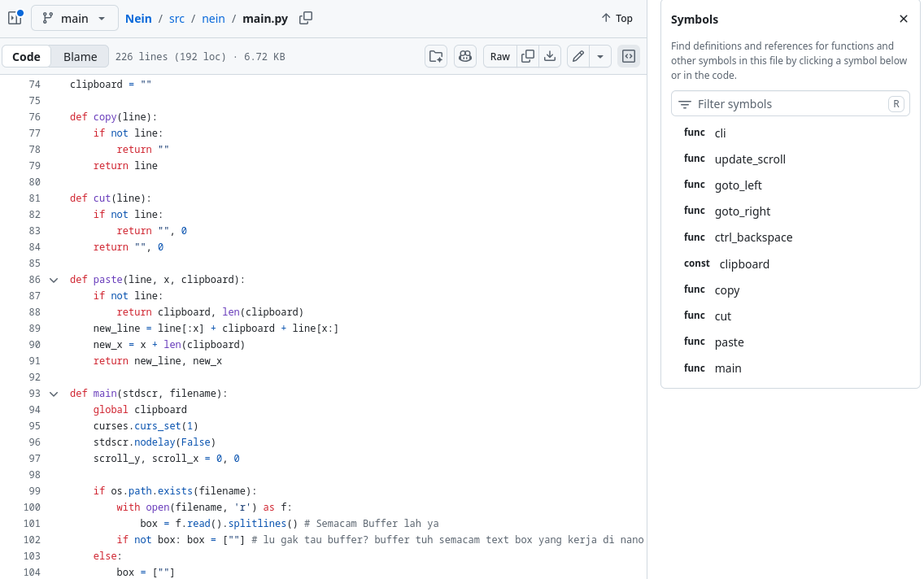924x579 pixels.
Task: Edit this file with pencil icon
Action: pos(578,57)
